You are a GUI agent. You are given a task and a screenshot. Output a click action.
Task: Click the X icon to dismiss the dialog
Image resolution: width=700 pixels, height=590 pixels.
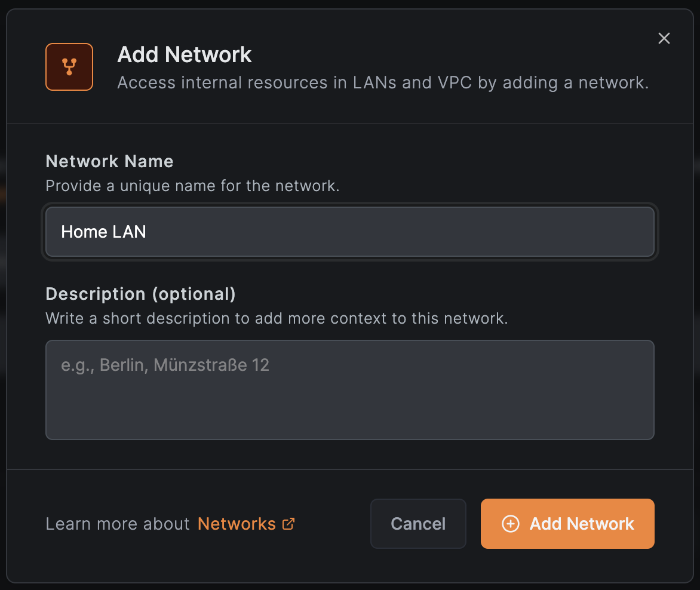point(664,38)
